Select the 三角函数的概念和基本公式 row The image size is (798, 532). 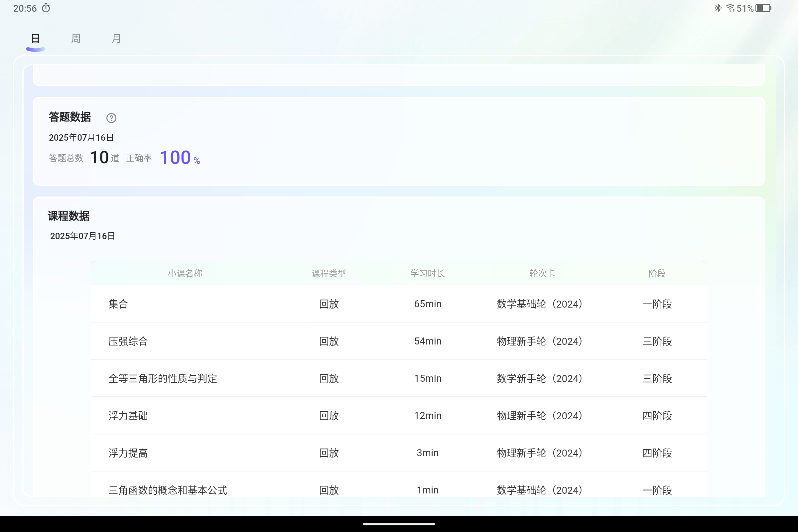168,489
